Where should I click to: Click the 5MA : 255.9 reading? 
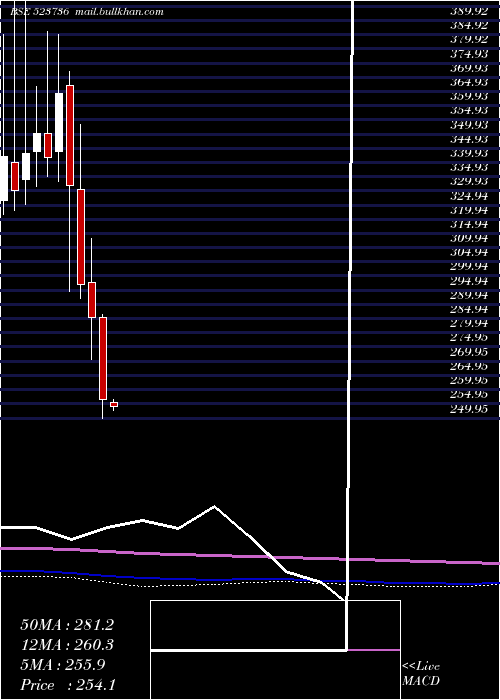(x=62, y=665)
